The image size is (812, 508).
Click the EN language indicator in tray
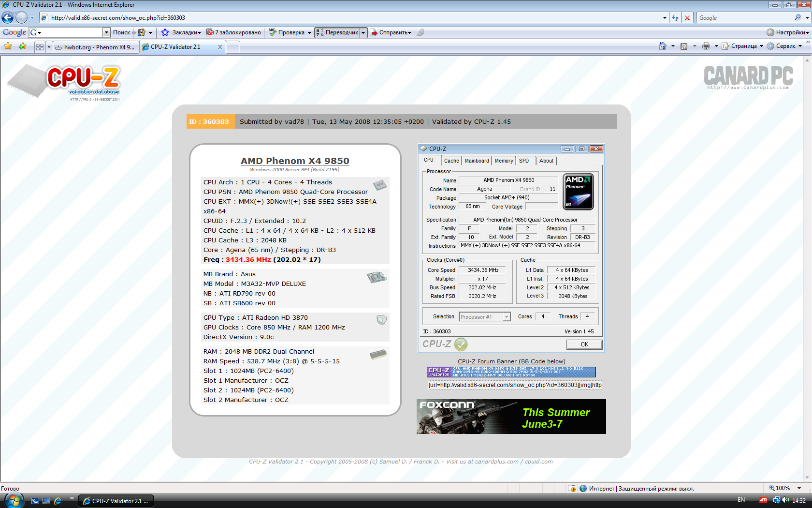[741, 500]
